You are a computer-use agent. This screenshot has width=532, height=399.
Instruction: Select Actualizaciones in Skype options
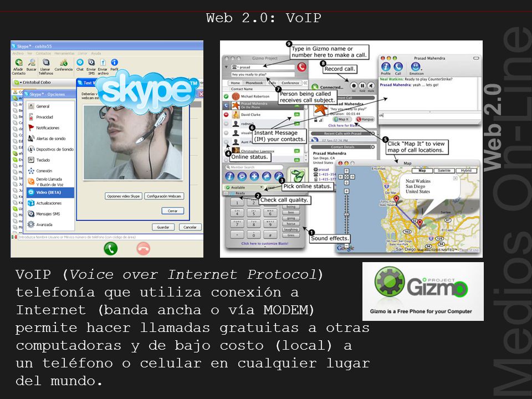pos(50,203)
